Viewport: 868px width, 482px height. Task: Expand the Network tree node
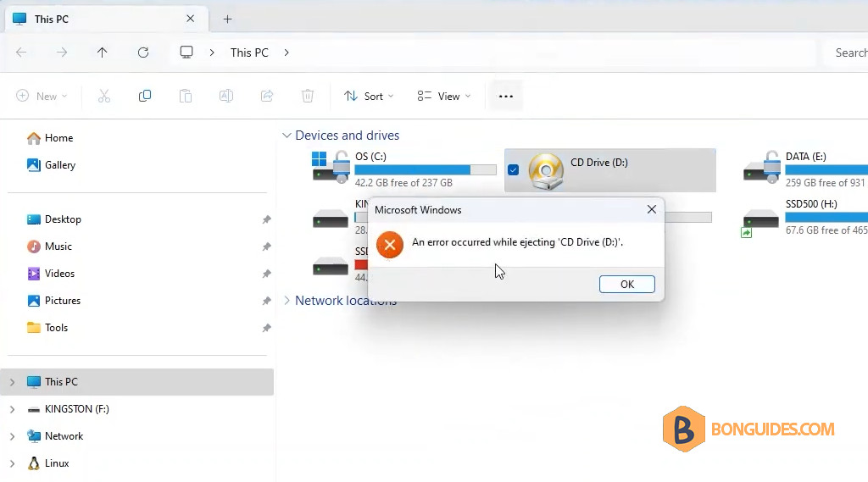pyautogui.click(x=12, y=436)
